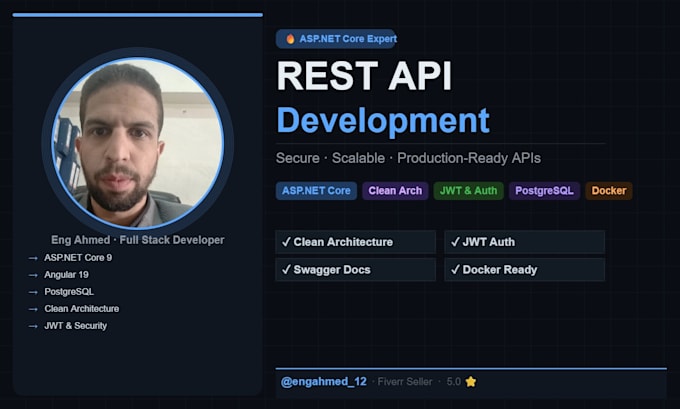Click the 5.0 rating value

point(454,382)
